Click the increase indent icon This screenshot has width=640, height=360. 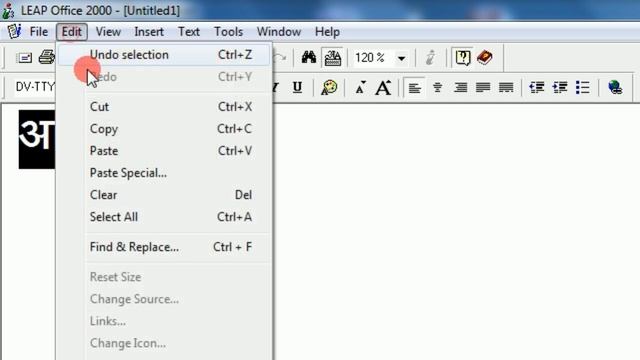pyautogui.click(x=560, y=87)
